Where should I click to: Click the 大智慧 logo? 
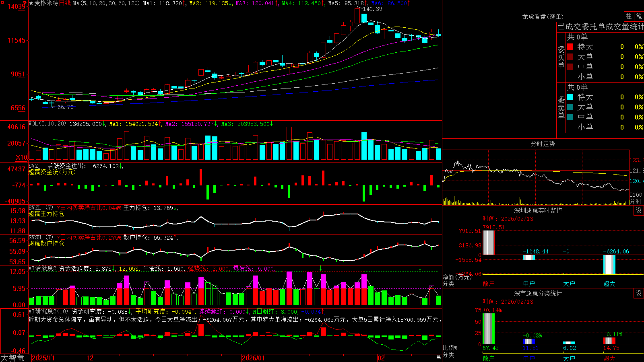click(12, 358)
